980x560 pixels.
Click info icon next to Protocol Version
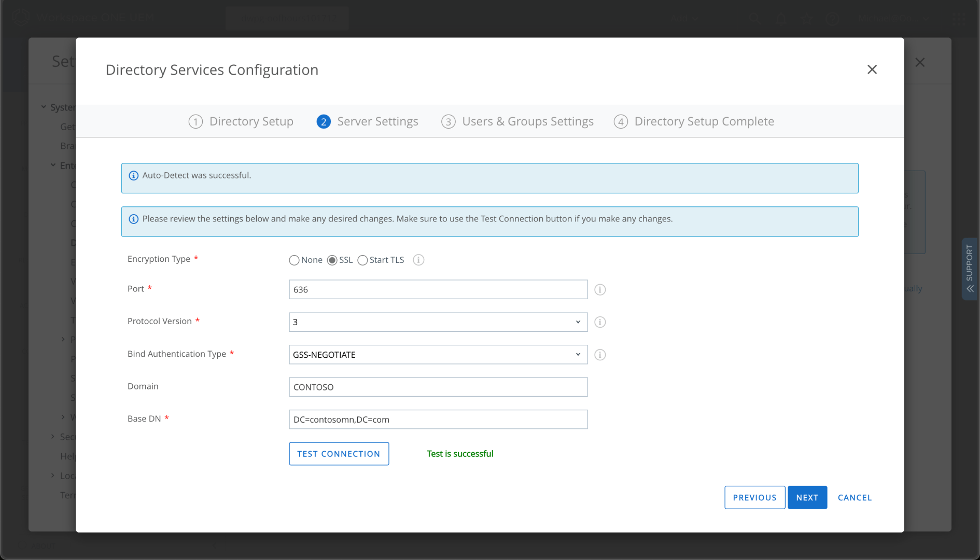tap(600, 322)
